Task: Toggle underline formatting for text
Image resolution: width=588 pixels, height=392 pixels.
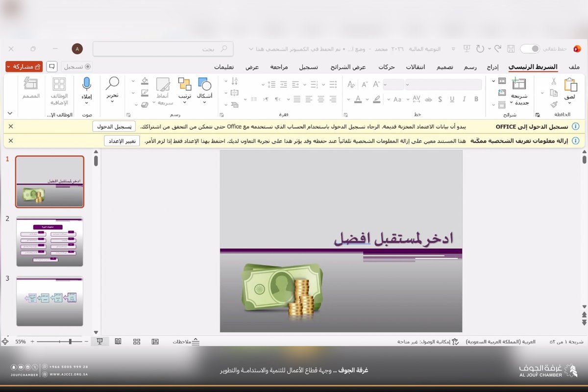Action: [x=452, y=99]
